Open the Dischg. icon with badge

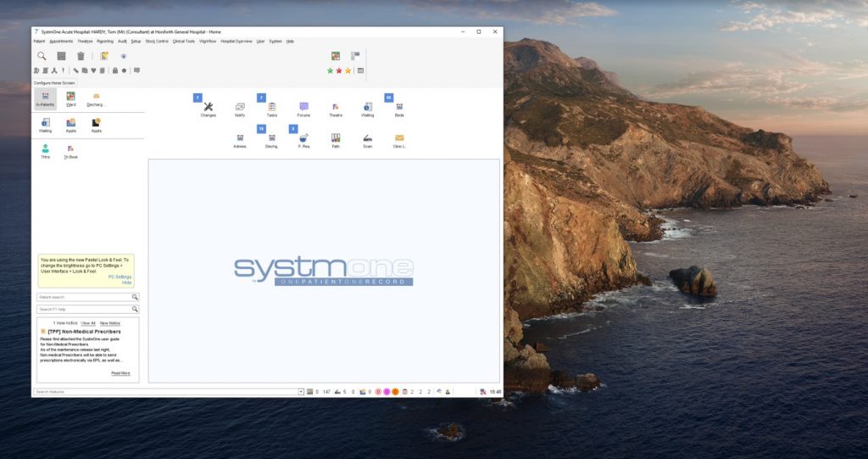tap(272, 140)
